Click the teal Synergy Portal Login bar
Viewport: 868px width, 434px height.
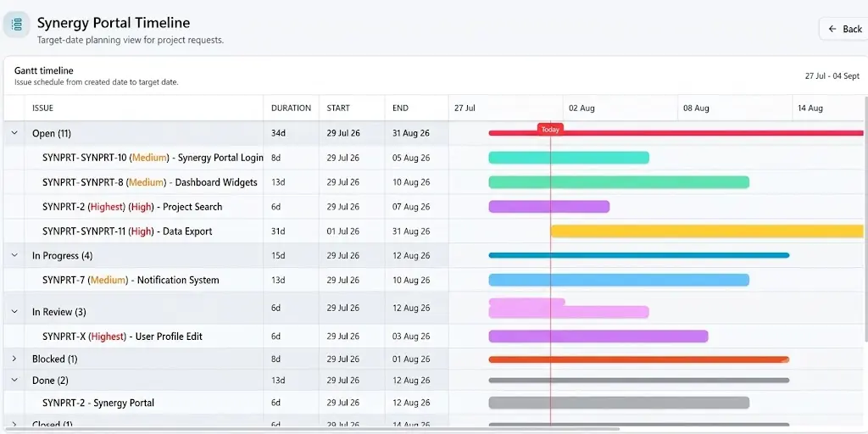point(569,158)
